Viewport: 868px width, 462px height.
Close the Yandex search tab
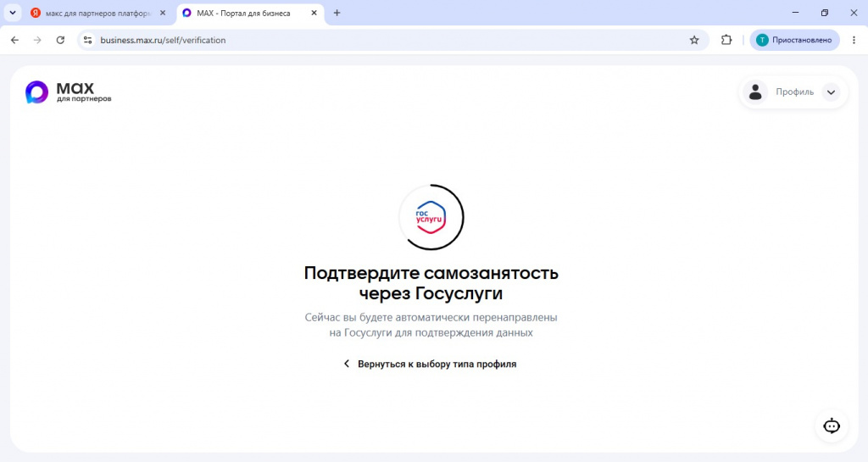click(x=163, y=13)
